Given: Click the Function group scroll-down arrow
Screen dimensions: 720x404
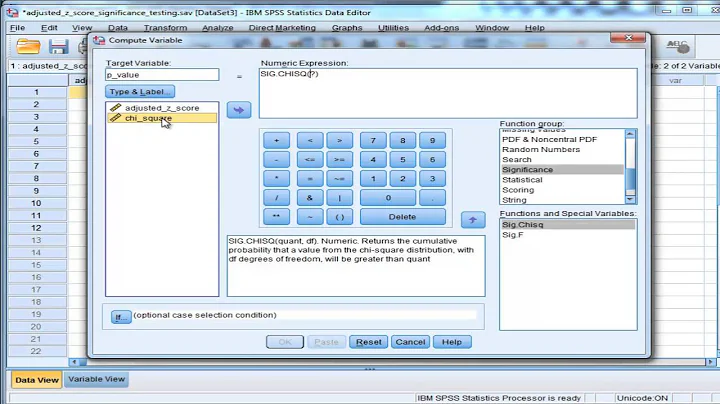Looking at the screenshot, I should click(x=630, y=199).
